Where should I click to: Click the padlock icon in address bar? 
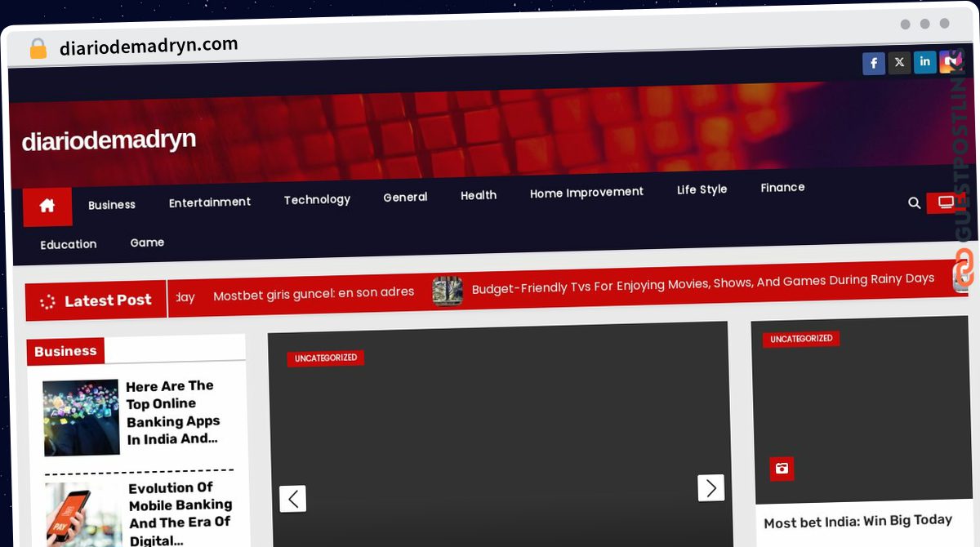click(38, 49)
